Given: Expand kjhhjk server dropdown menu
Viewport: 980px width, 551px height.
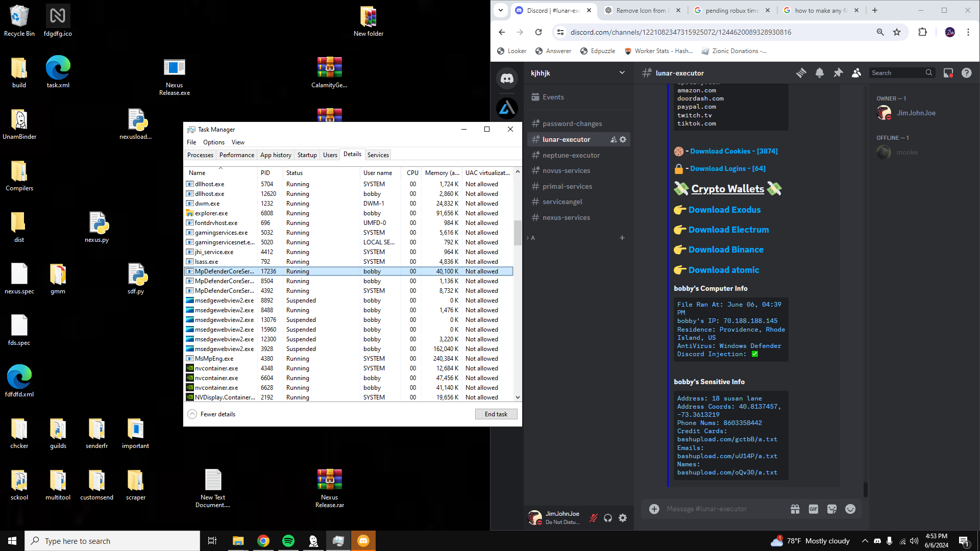Looking at the screenshot, I should (x=622, y=73).
